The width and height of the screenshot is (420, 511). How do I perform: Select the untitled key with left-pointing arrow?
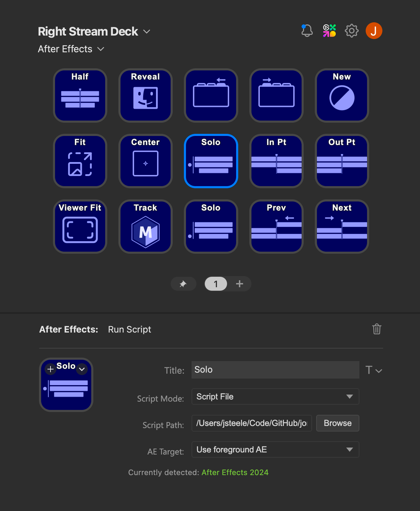coord(211,96)
